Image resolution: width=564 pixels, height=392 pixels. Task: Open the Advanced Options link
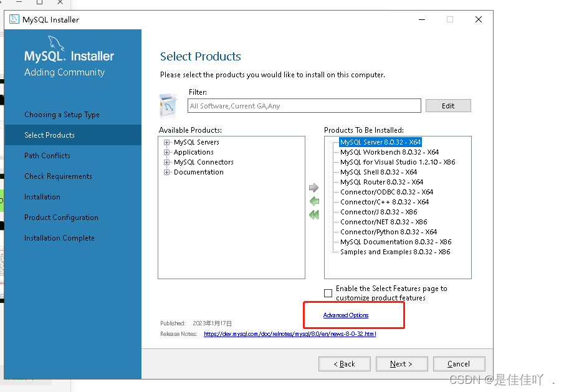[346, 315]
